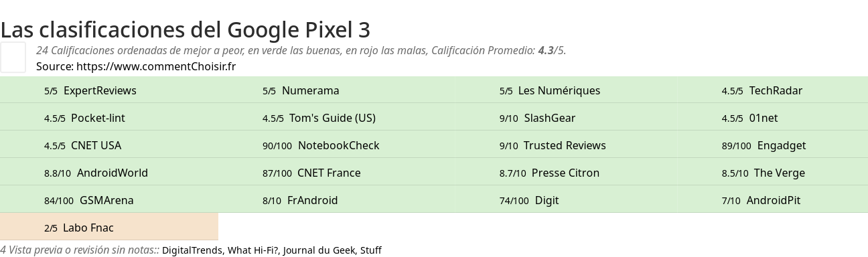
Task: Click the AndroidWorld 8.8/10 review
Action: pyautogui.click(x=109, y=173)
